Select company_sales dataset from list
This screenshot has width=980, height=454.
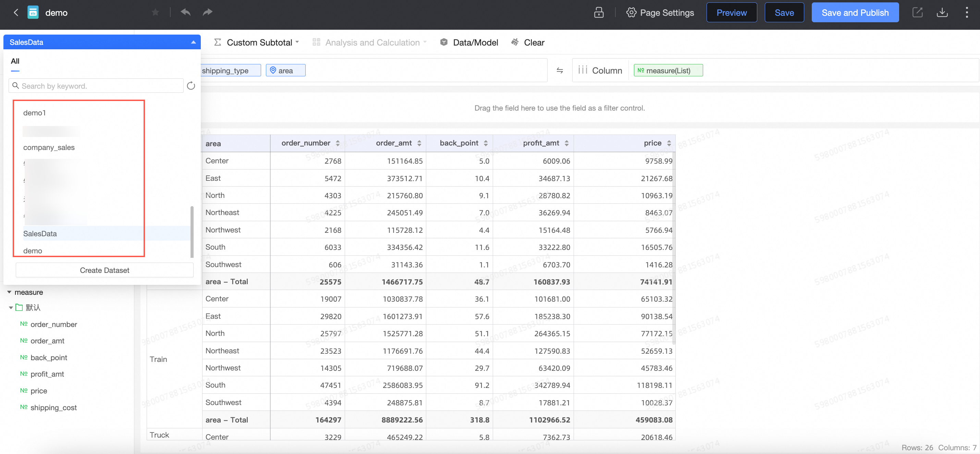(x=49, y=148)
